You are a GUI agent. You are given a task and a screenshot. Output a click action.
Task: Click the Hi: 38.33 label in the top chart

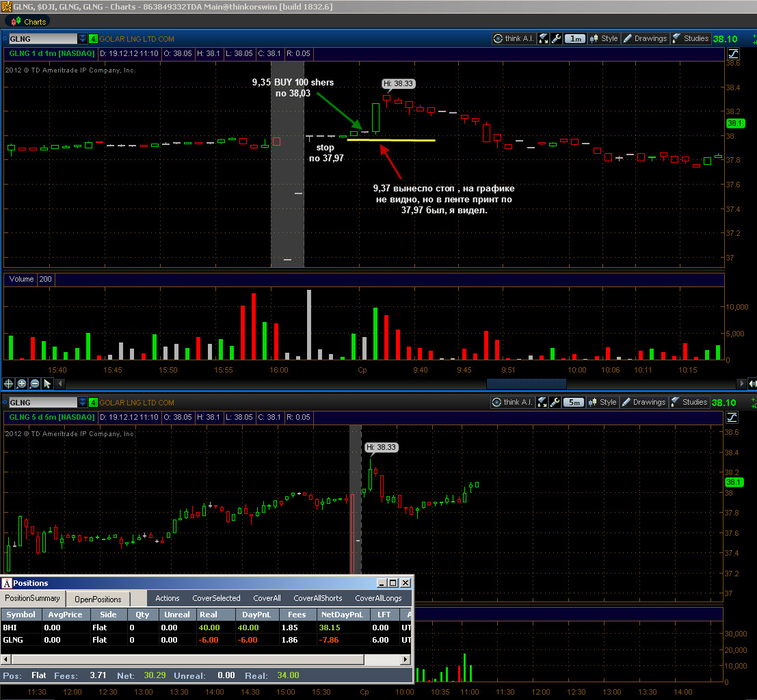pos(398,83)
